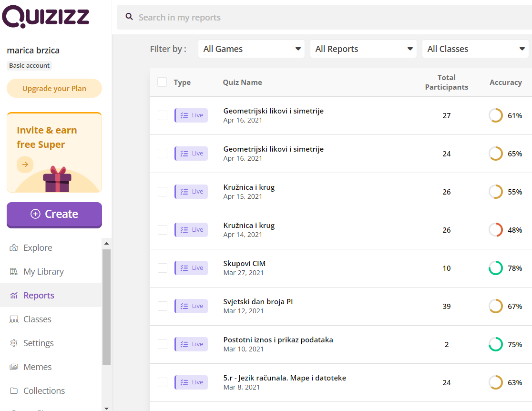The width and height of the screenshot is (532, 411).
Task: Click into the Search in my reports field
Action: [324, 17]
